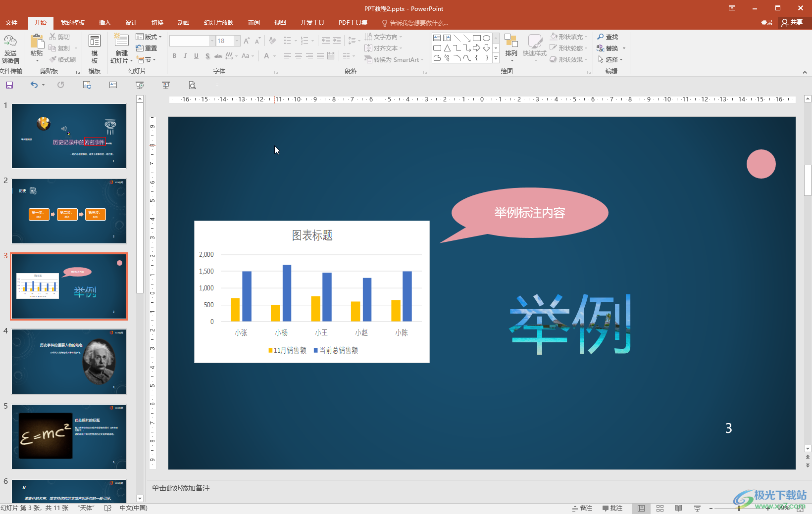Screen dimensions: 812x514
Task: Toggle text shadow effect
Action: [x=207, y=56]
